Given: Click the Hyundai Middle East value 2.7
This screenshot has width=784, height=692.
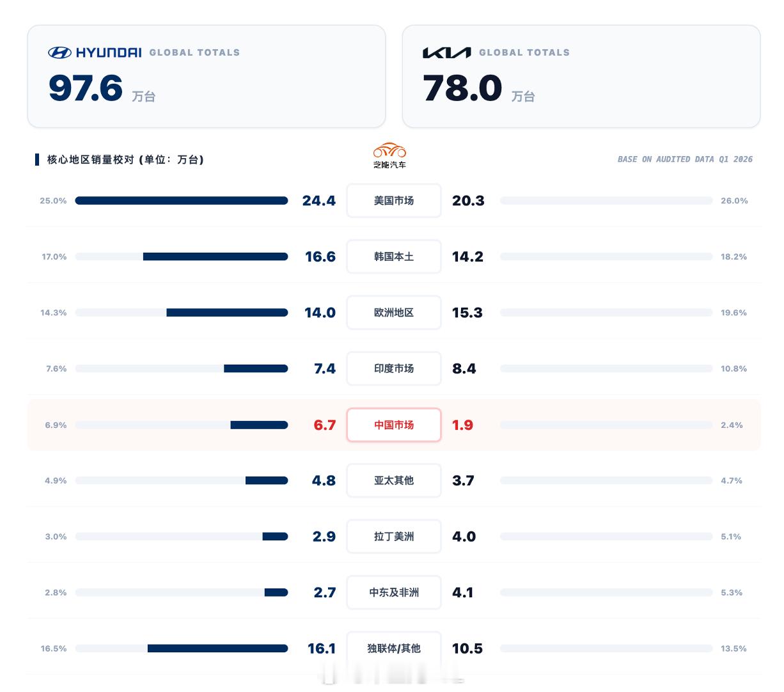Looking at the screenshot, I should tap(325, 592).
